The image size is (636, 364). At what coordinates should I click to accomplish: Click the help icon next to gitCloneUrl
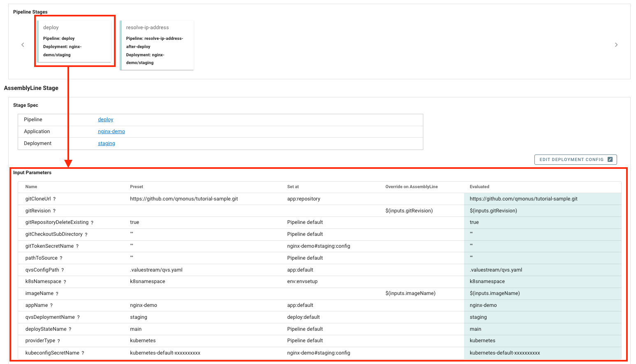click(54, 199)
